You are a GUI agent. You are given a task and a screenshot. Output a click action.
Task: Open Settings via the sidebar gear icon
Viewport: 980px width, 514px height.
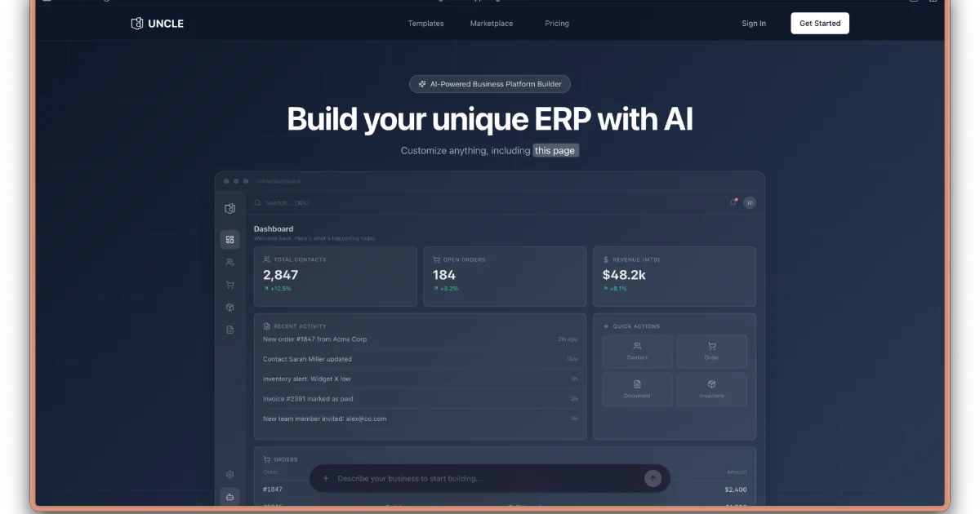(230, 474)
